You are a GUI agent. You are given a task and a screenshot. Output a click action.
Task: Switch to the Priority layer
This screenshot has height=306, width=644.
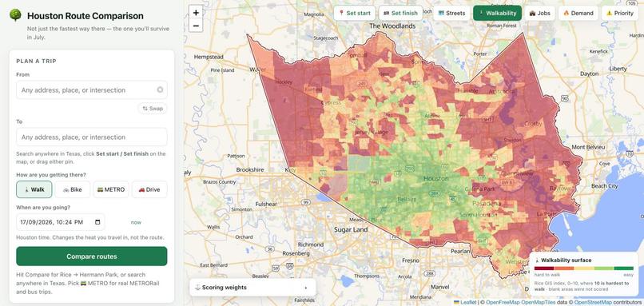click(x=620, y=13)
